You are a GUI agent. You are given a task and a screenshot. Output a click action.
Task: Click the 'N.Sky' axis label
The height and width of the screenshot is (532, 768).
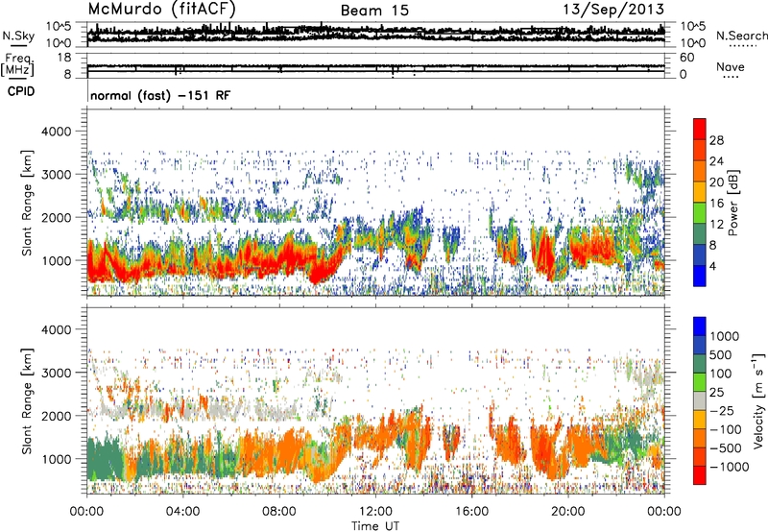tap(18, 36)
